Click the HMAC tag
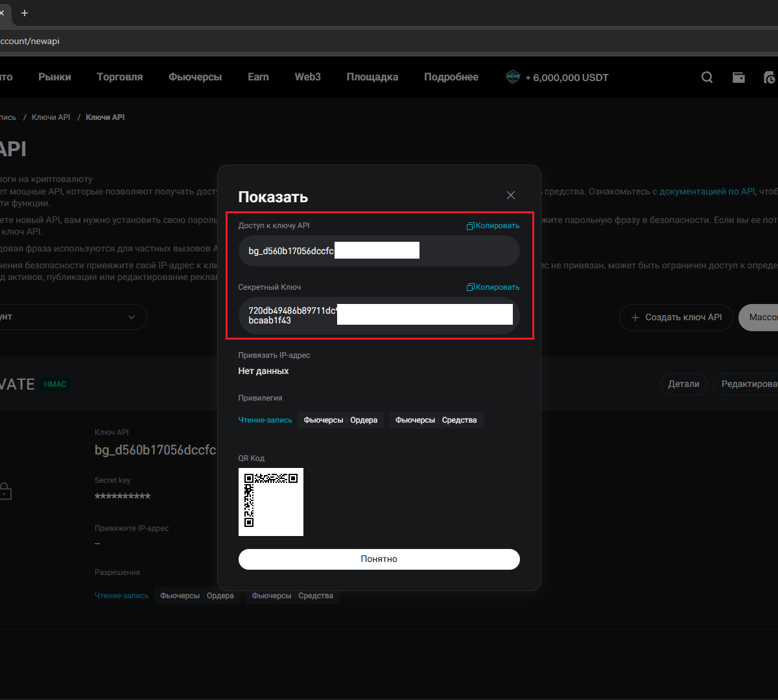The height and width of the screenshot is (700, 778). pyautogui.click(x=55, y=384)
